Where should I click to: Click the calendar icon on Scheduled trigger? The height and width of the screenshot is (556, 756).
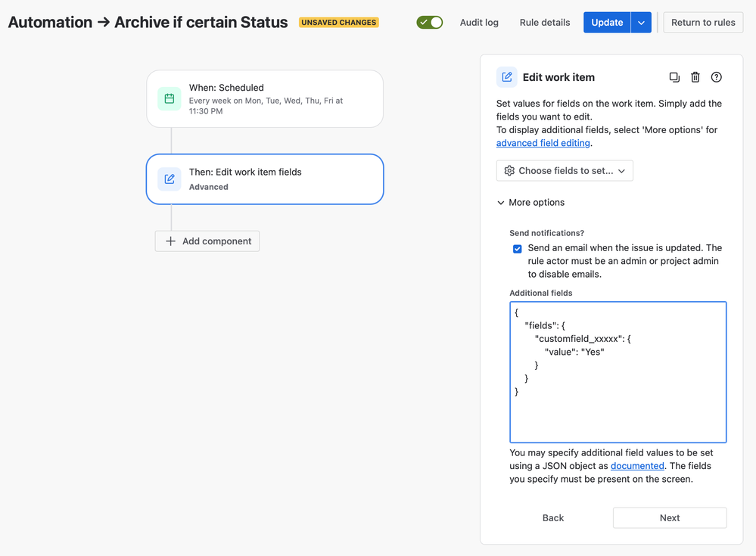coord(170,99)
